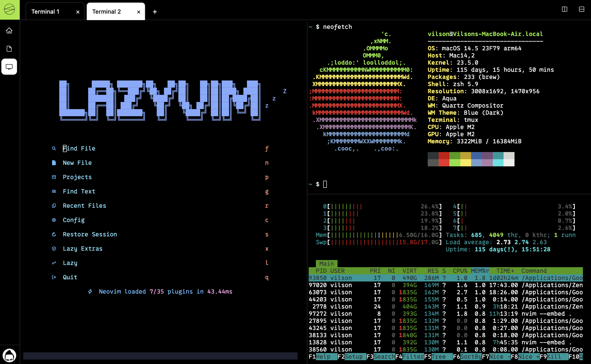Open the document files sidebar icon
Image resolution: width=591 pixels, height=364 pixels.
tap(9, 49)
